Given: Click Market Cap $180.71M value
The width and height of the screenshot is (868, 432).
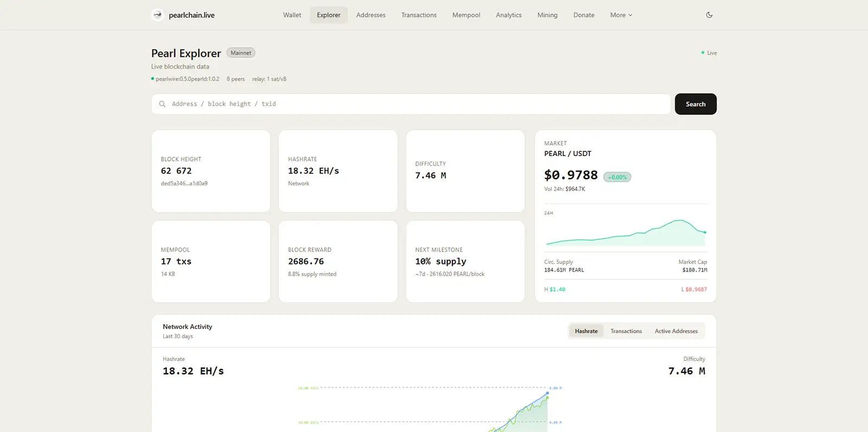Looking at the screenshot, I should tap(694, 270).
